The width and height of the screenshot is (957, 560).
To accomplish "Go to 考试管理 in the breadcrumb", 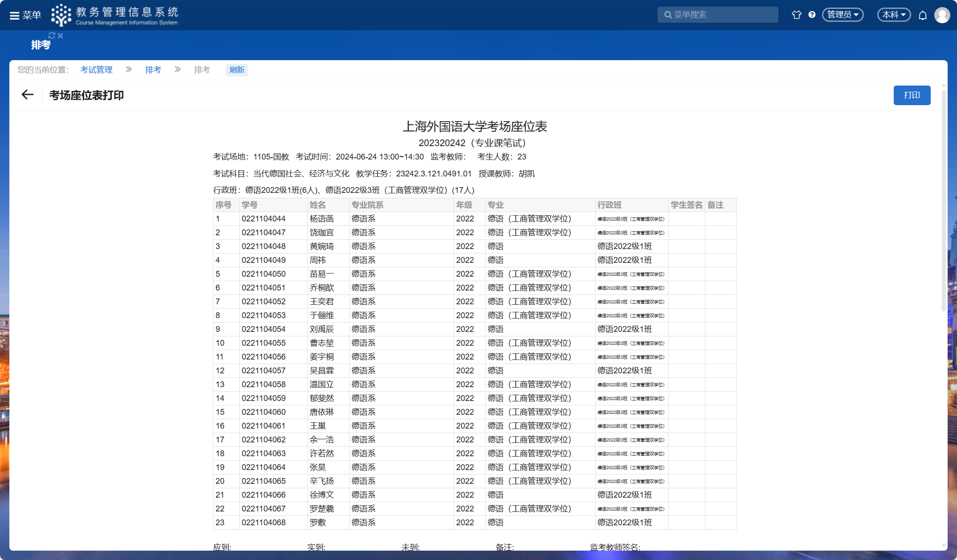I will (x=96, y=70).
